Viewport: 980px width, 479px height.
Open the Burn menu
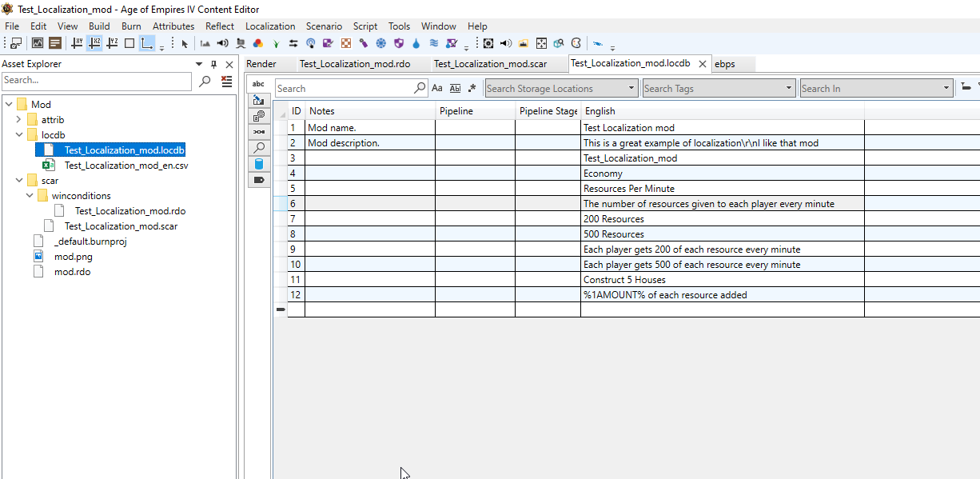[x=131, y=26]
